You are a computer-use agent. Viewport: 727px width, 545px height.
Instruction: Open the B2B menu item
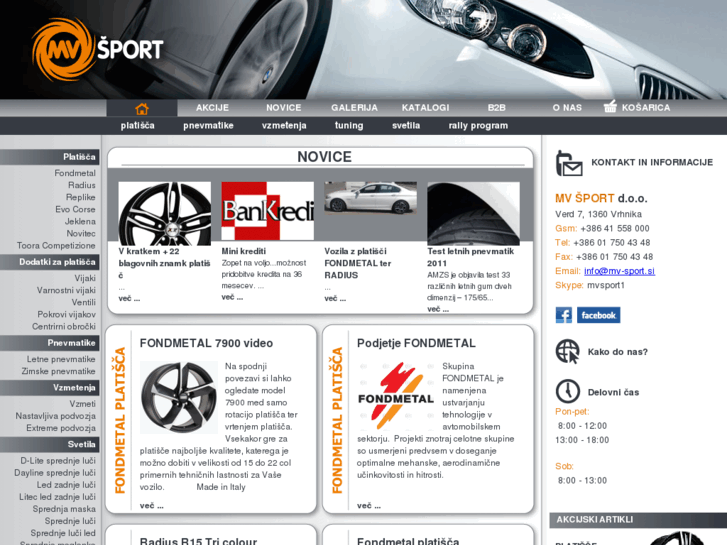(x=497, y=108)
